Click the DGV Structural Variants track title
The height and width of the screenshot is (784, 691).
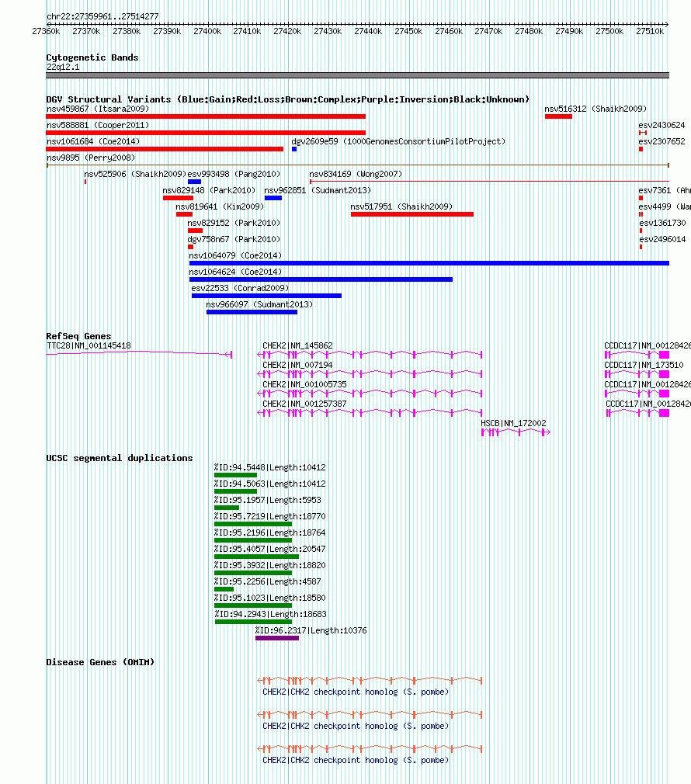click(287, 99)
